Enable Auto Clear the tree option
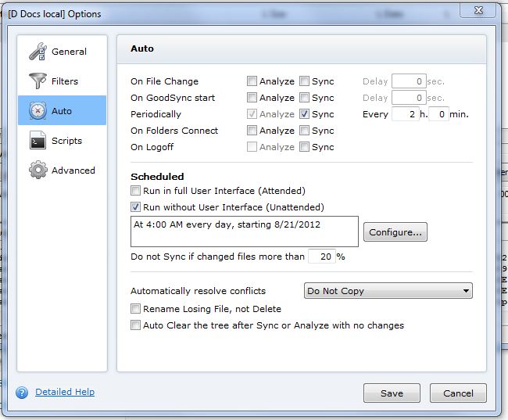Viewport: 508px width, 420px height. click(135, 325)
